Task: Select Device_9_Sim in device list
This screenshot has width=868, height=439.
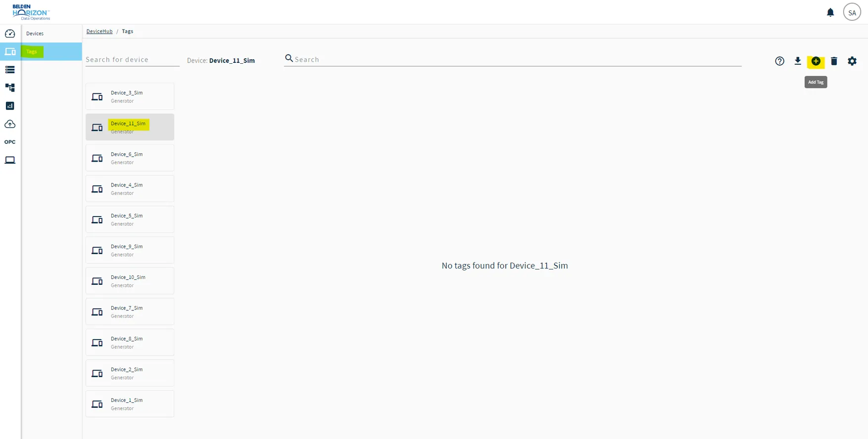Action: [x=130, y=250]
